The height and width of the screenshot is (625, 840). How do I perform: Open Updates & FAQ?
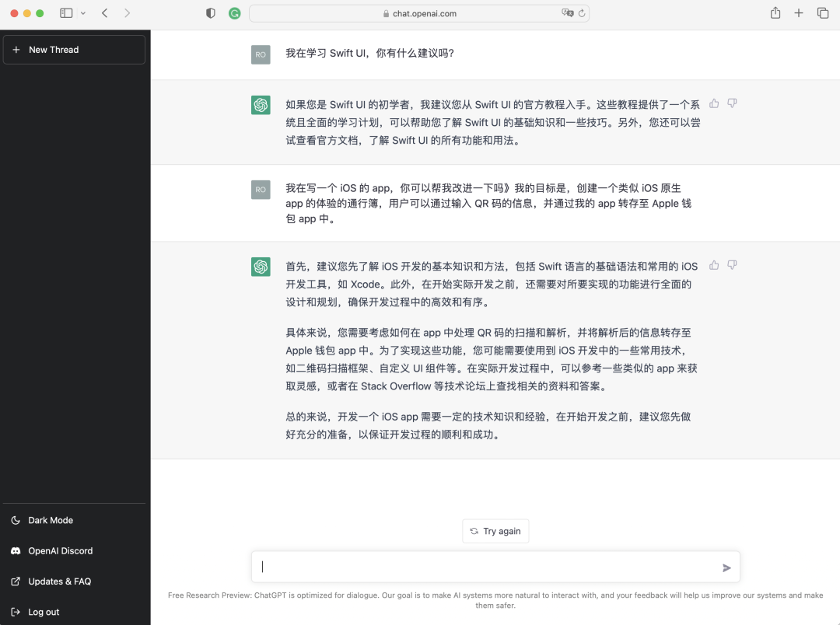(59, 581)
